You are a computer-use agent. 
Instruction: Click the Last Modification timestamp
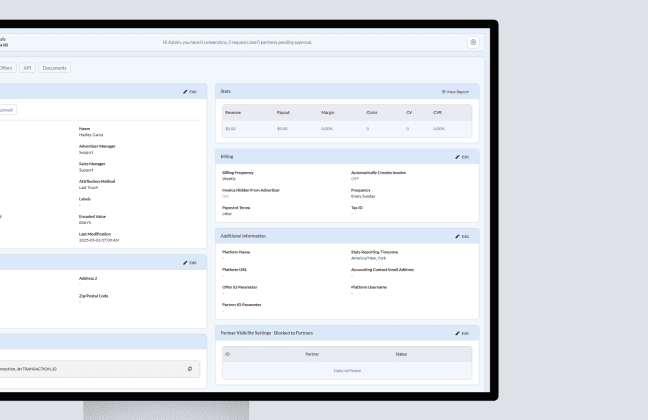pos(99,240)
